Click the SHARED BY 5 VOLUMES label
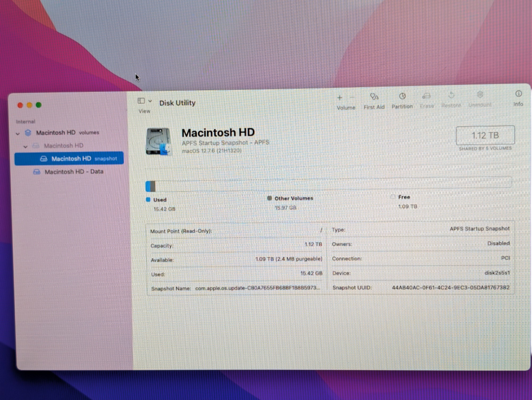Viewport: 532px width, 400px height. [x=485, y=148]
